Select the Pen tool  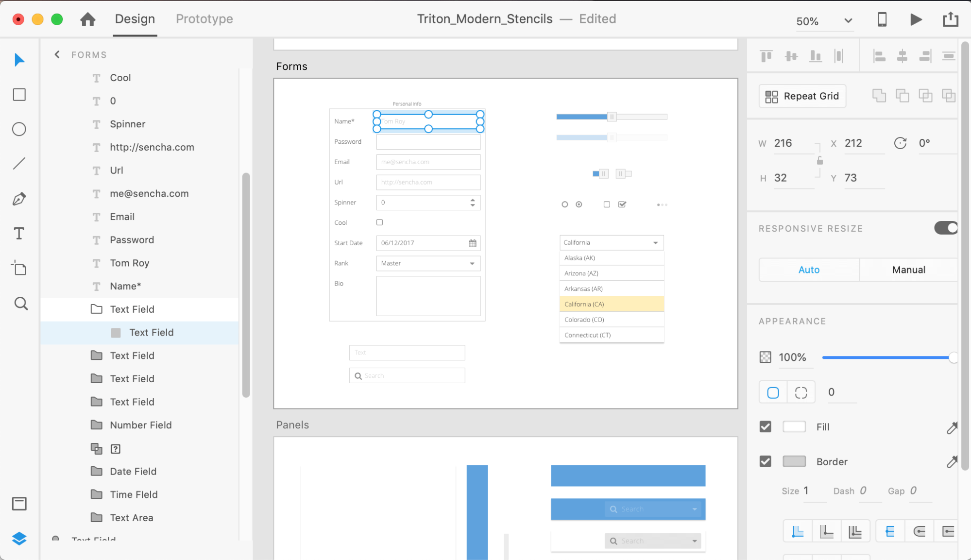click(19, 199)
